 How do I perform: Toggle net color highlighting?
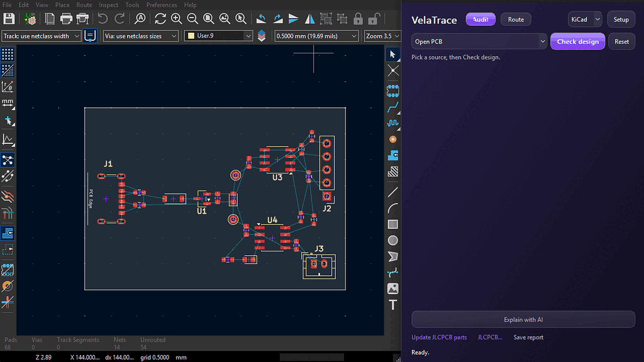tap(8, 214)
